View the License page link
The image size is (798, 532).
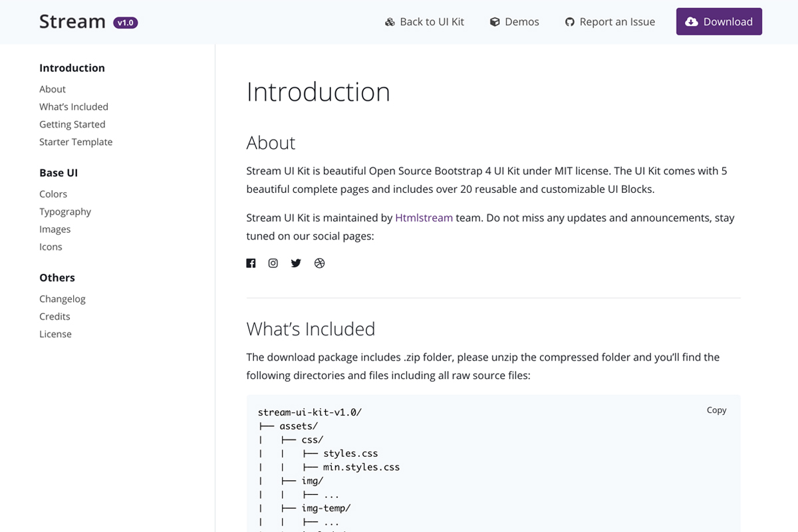pyautogui.click(x=55, y=334)
